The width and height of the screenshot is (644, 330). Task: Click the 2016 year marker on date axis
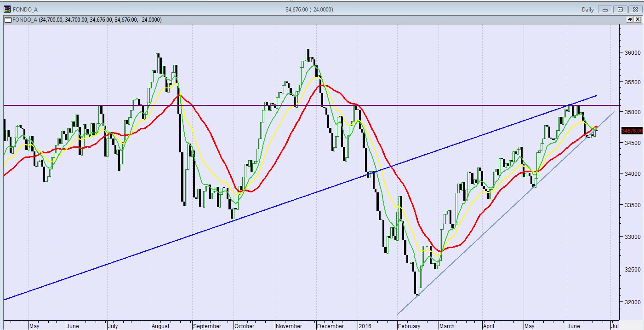pyautogui.click(x=365, y=326)
